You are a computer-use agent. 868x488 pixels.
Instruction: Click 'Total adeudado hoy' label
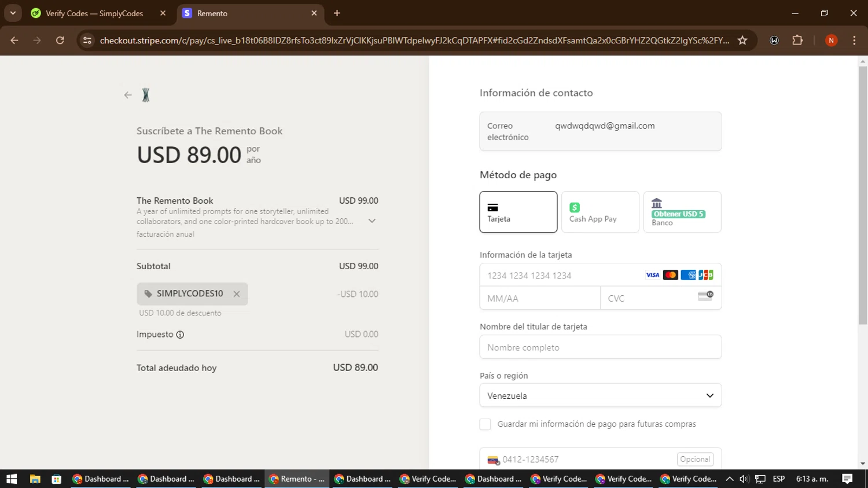coord(176,368)
